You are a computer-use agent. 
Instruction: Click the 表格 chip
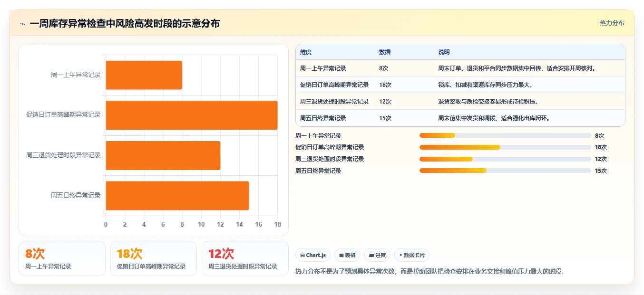click(x=347, y=255)
